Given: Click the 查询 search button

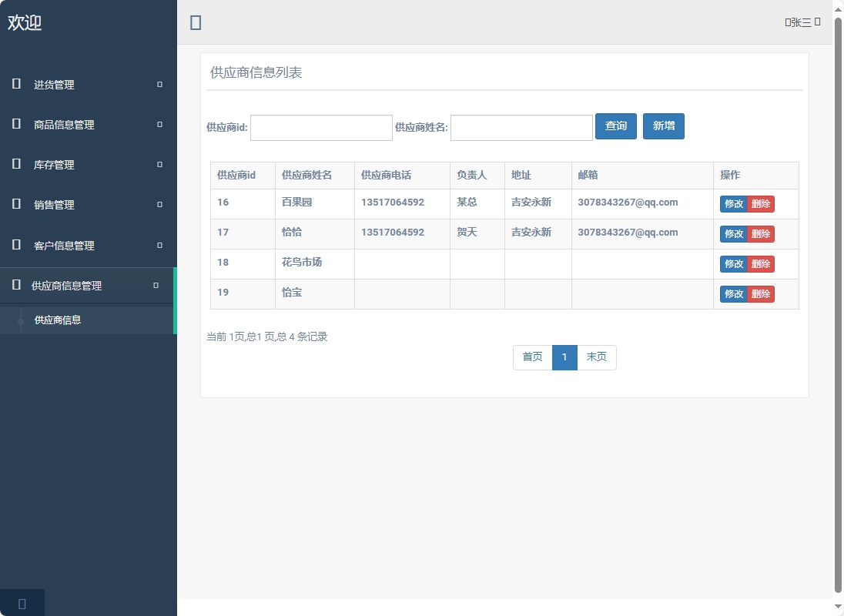Looking at the screenshot, I should (x=615, y=126).
